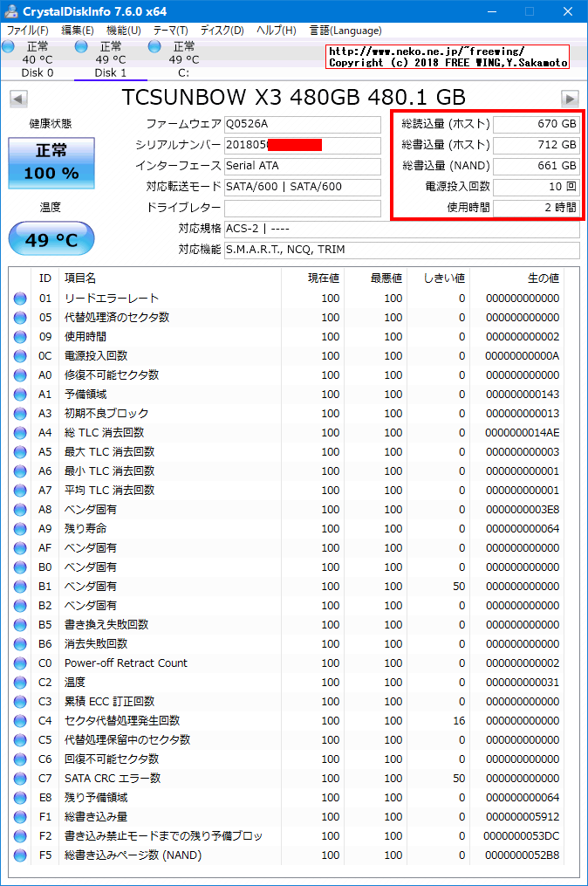
Task: Open the ファイル(F) menu
Action: click(28, 31)
